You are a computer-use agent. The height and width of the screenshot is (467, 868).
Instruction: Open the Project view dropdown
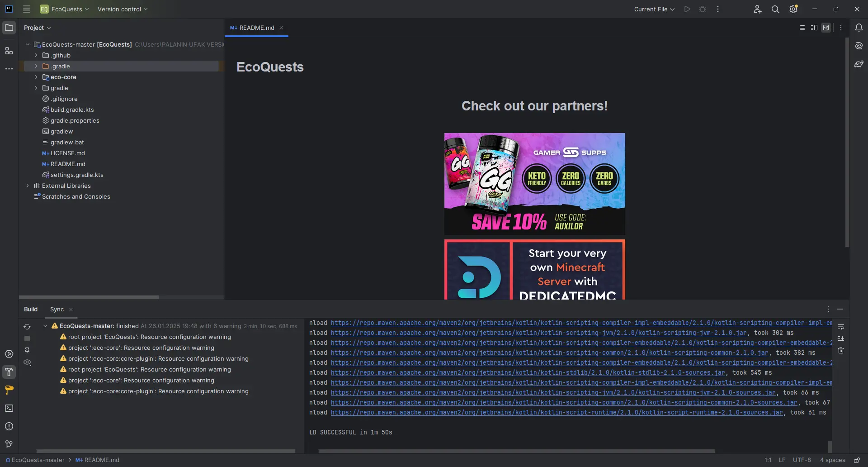(37, 28)
